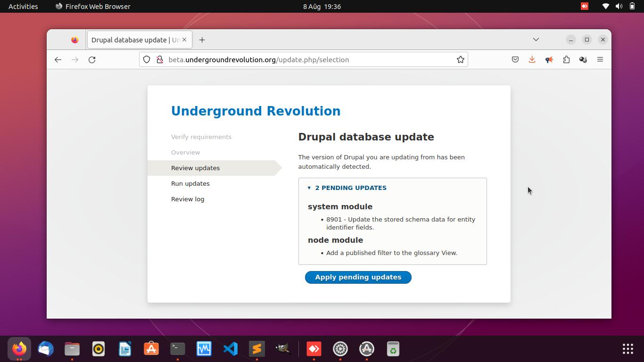644x362 pixels.
Task: Open the list all tabs dropdown
Action: coord(536,40)
